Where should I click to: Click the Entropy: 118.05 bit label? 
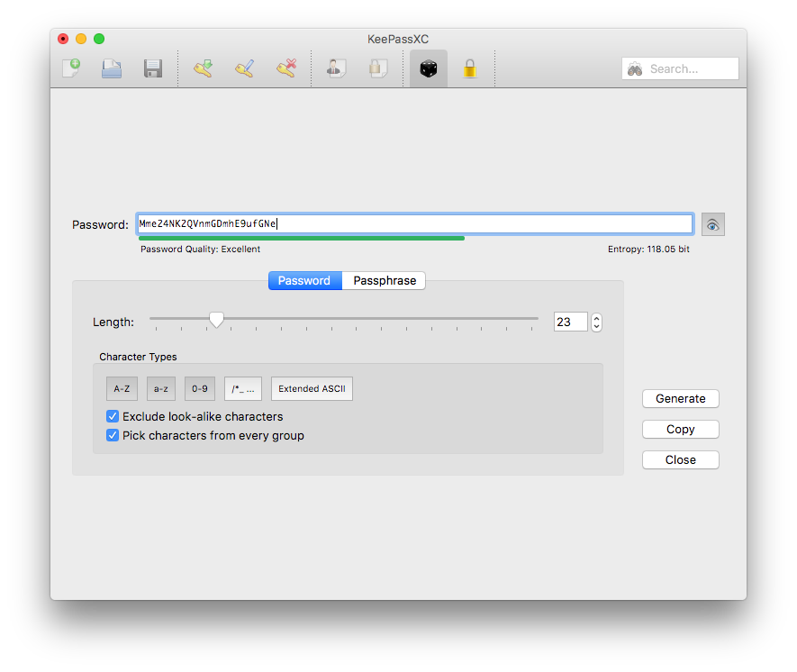click(x=648, y=250)
